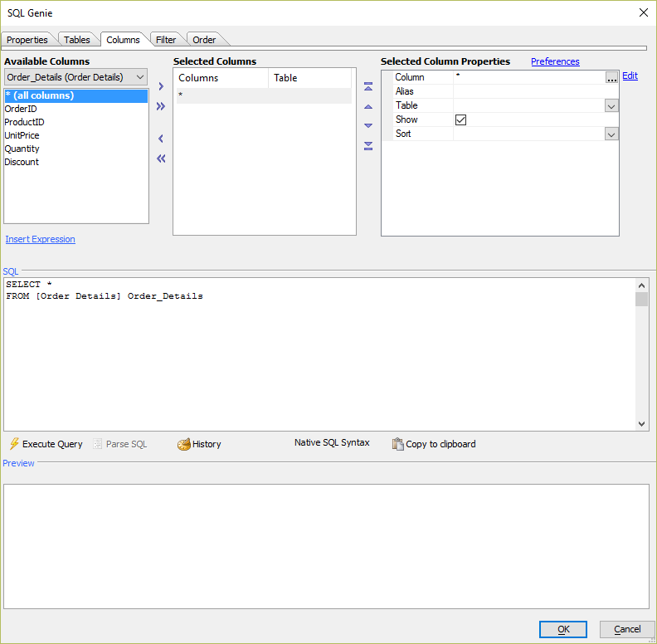Click the Copy to clipboard label text
This screenshot has height=644, width=657.
pyautogui.click(x=440, y=444)
